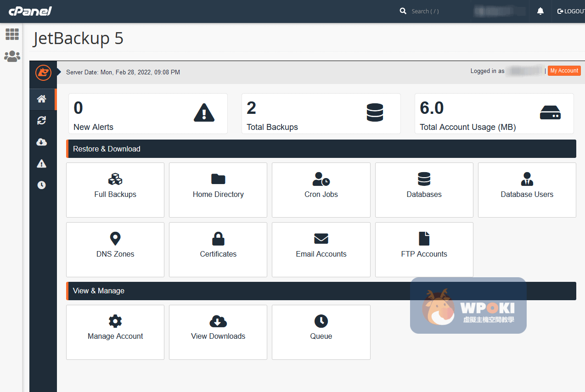Open the Certificates tile
This screenshot has width=585, height=392.
218,249
